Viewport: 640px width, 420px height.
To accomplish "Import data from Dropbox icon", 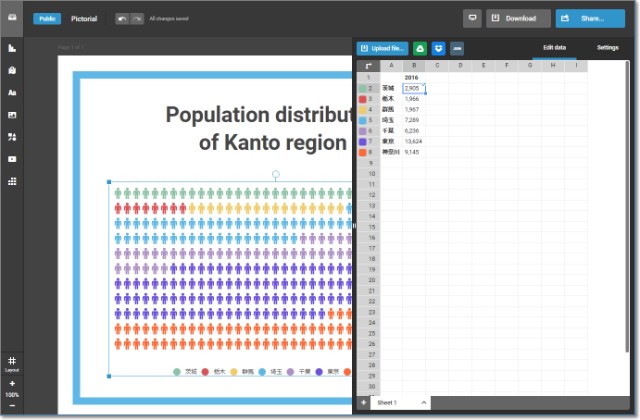I will click(438, 48).
